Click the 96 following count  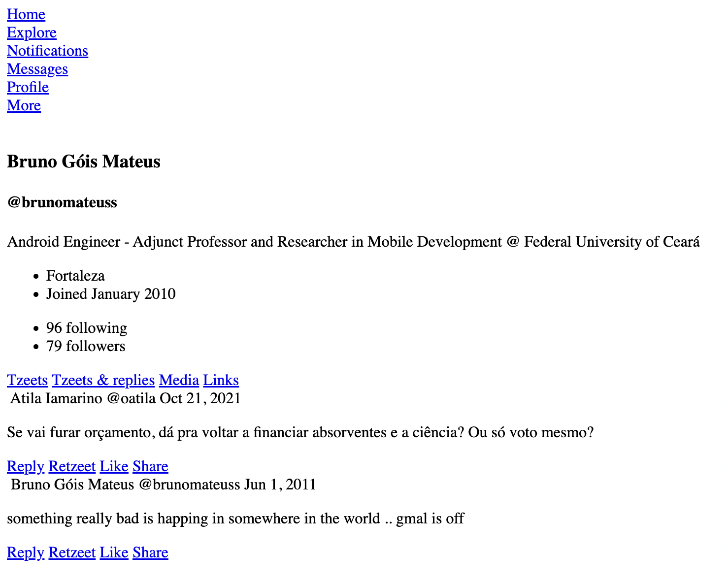tap(86, 328)
